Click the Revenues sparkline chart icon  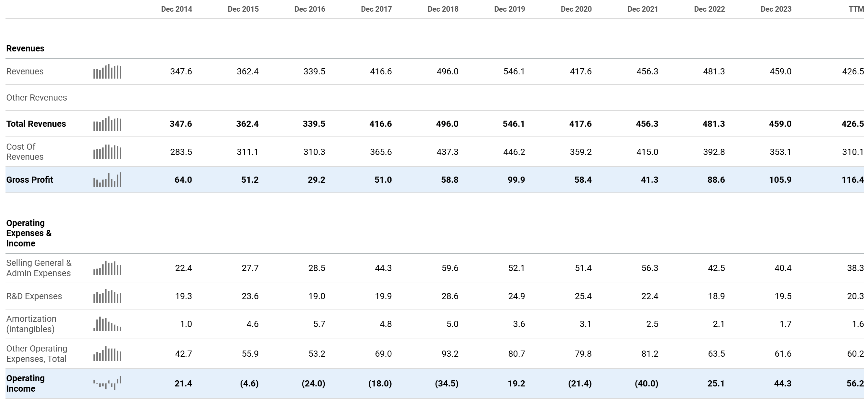pos(107,71)
